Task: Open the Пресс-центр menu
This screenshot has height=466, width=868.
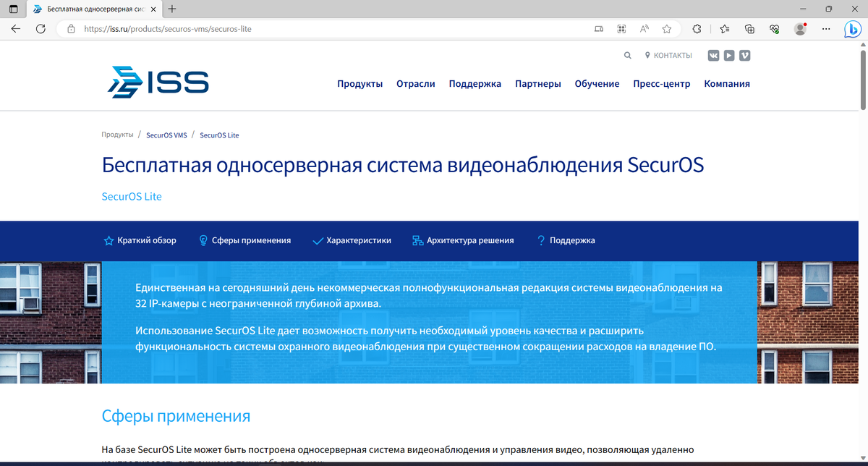Action: [x=662, y=83]
